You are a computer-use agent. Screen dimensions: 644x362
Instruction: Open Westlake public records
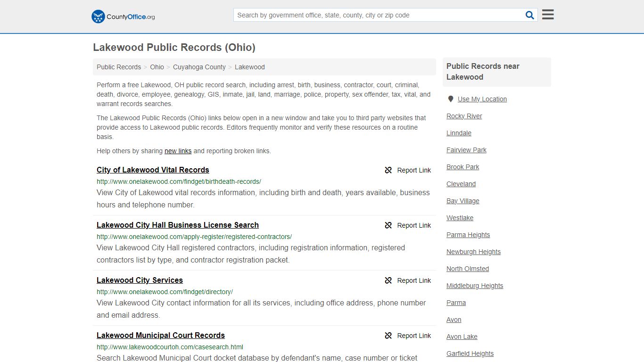tap(460, 218)
